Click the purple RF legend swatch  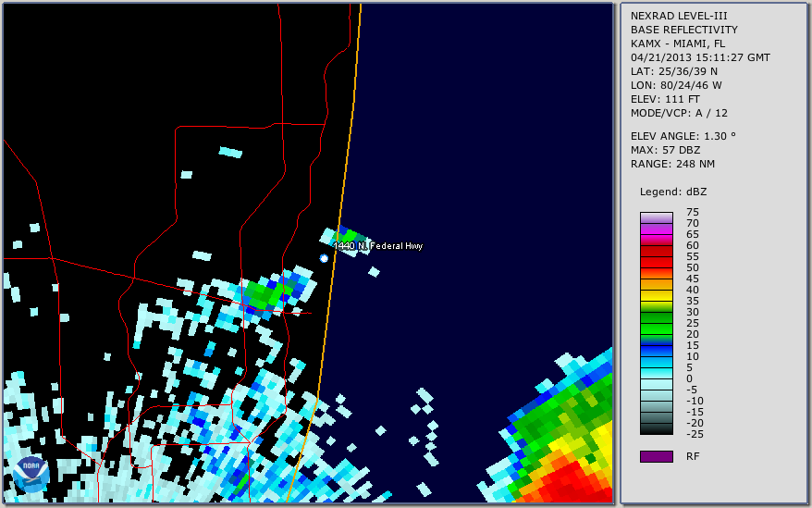pyautogui.click(x=656, y=456)
